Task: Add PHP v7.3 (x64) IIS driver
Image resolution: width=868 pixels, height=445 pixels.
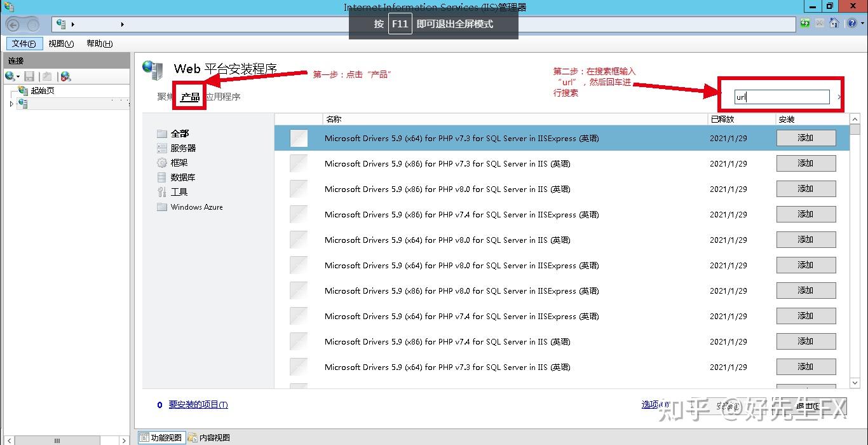Action: 806,367
